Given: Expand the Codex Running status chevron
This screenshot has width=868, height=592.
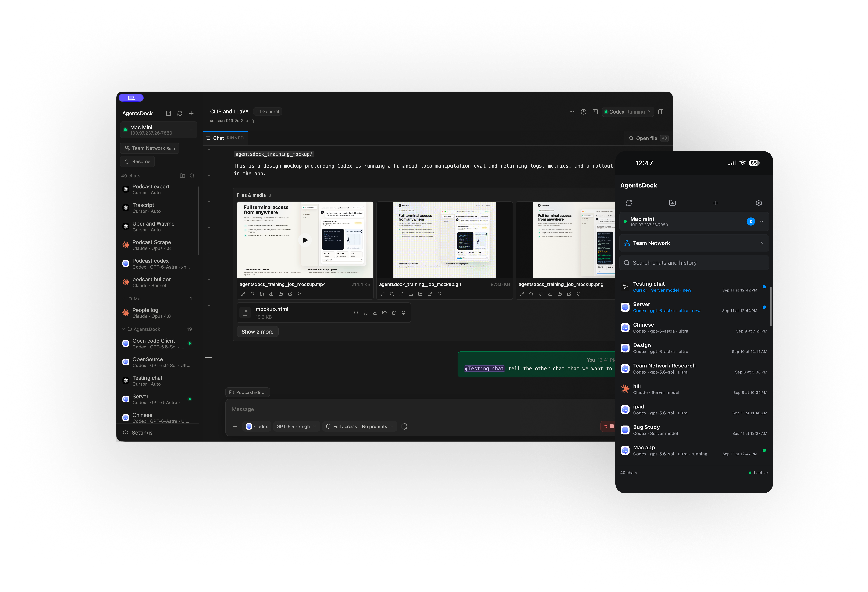Looking at the screenshot, I should coord(649,112).
